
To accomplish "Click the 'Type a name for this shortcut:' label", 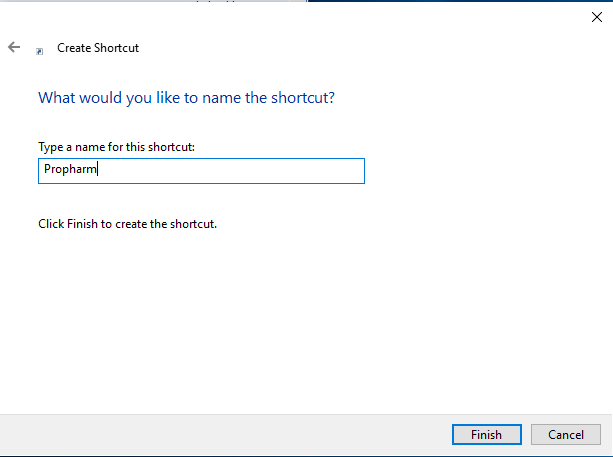I will tap(117, 147).
